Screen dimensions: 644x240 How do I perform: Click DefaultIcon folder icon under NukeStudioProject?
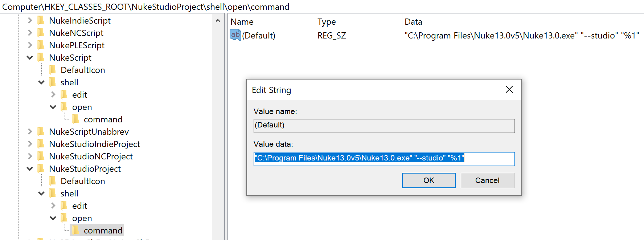[53, 181]
